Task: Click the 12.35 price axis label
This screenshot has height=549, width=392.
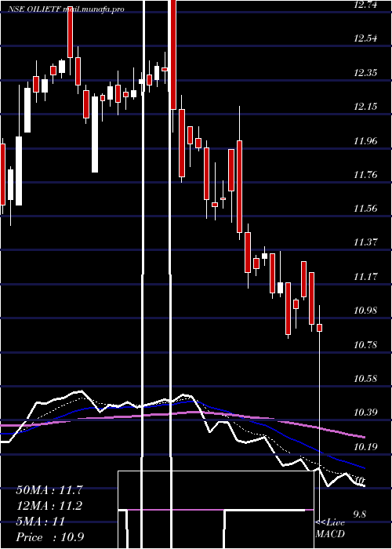Action: click(x=365, y=73)
